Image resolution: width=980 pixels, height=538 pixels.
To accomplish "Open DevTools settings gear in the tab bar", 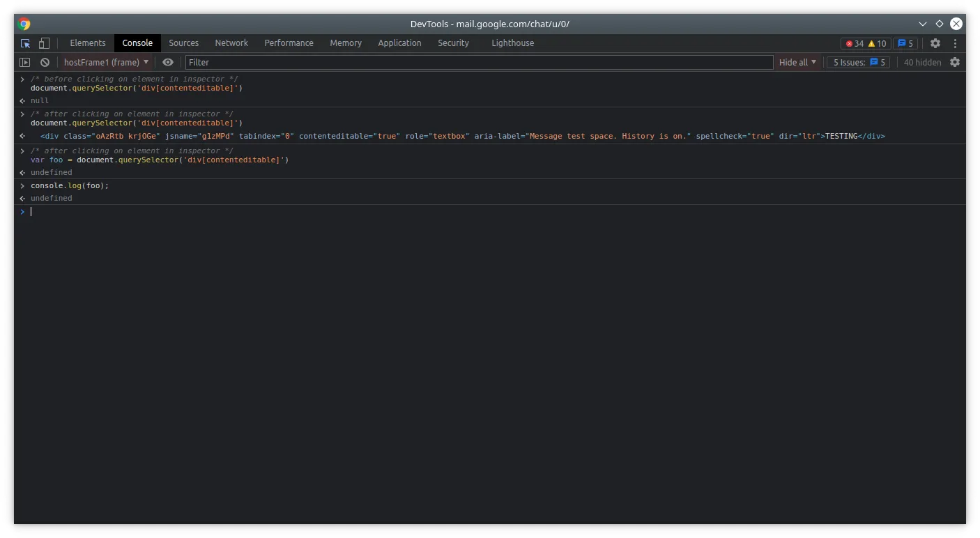I will coord(935,43).
